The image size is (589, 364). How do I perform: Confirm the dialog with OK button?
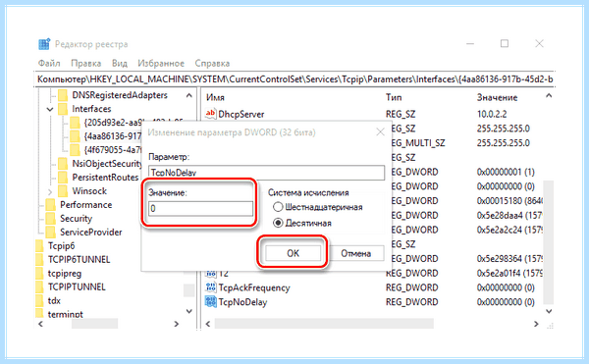pyautogui.click(x=293, y=253)
